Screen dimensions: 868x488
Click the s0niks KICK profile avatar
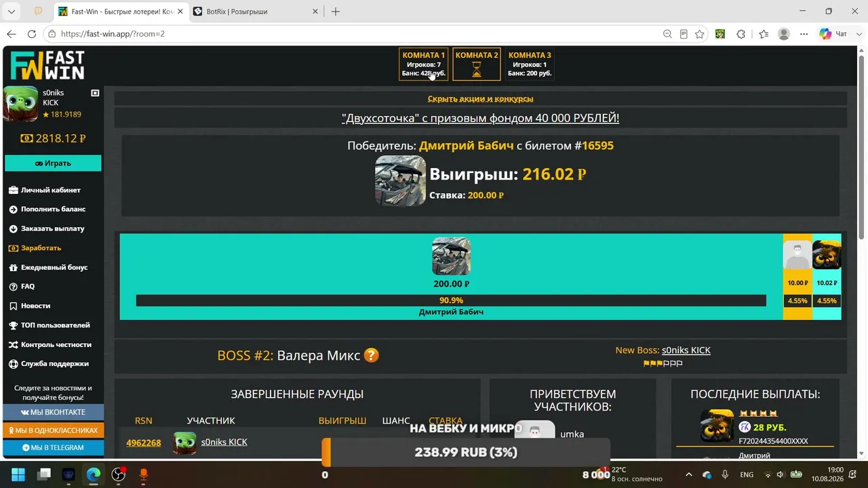(20, 104)
